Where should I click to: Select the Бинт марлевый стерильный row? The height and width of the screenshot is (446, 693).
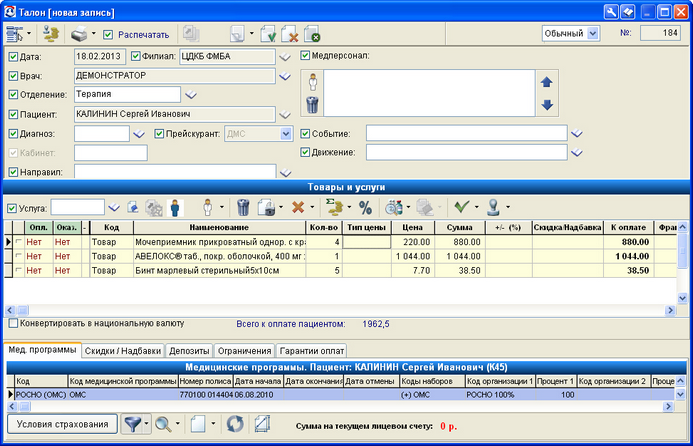[340, 271]
